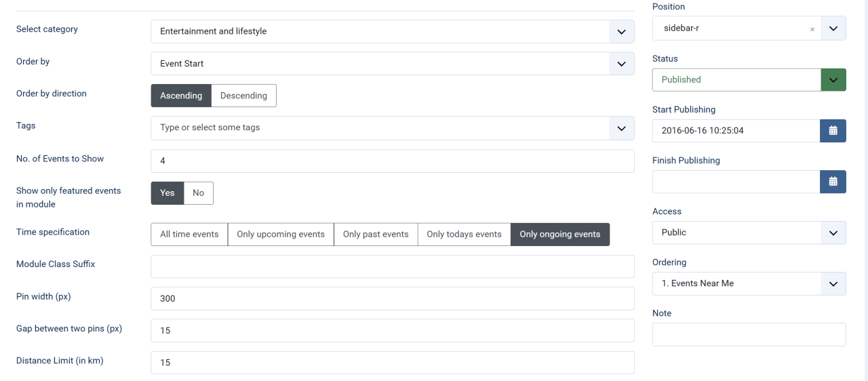Select All time events option
Viewport: 868px width, 381px height.
(x=189, y=235)
